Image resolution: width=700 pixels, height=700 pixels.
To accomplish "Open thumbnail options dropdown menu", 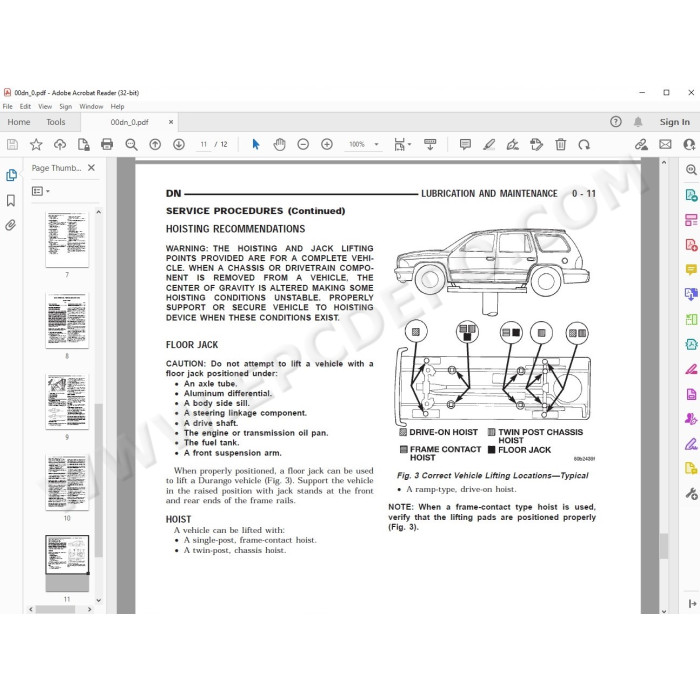I will click(x=40, y=191).
